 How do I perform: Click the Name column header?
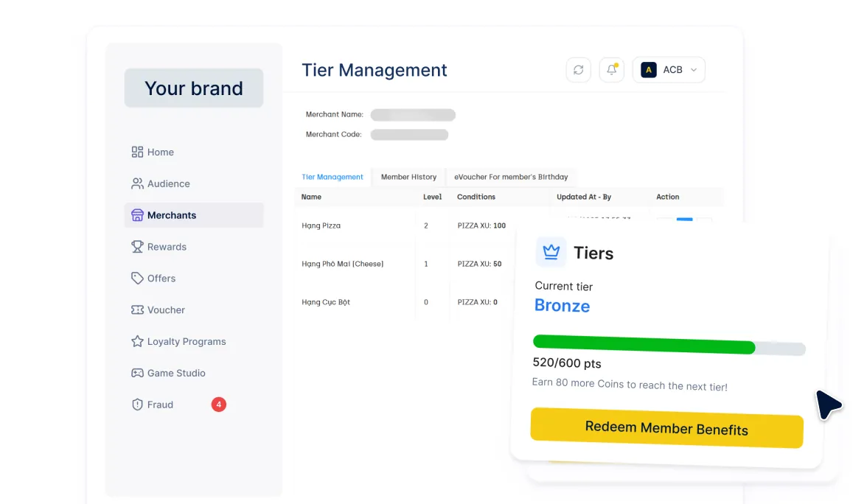(x=311, y=197)
